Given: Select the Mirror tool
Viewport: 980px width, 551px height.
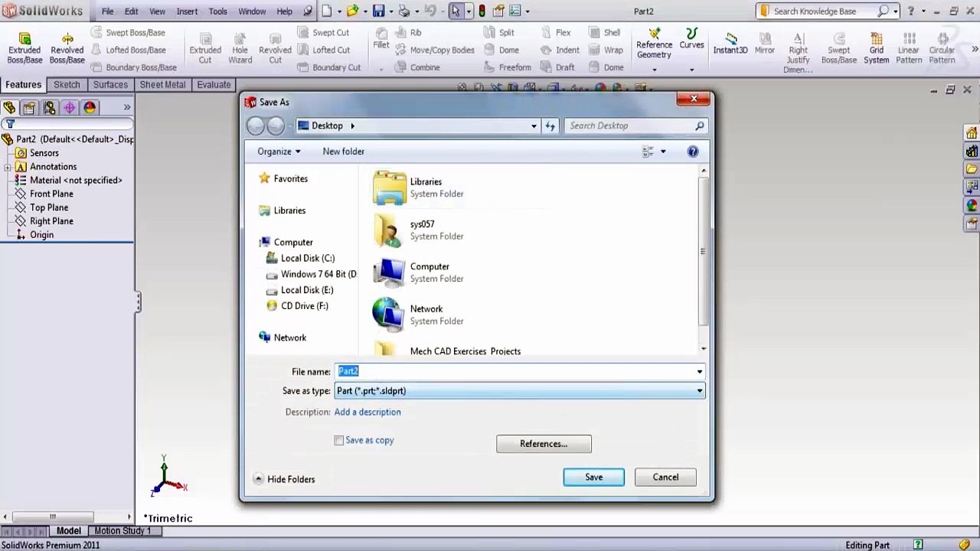Looking at the screenshot, I should point(765,44).
